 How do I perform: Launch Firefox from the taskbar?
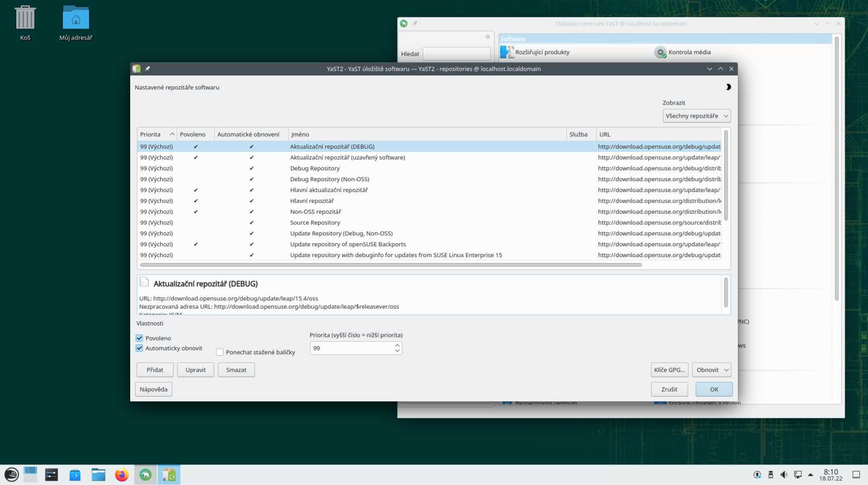click(x=122, y=475)
